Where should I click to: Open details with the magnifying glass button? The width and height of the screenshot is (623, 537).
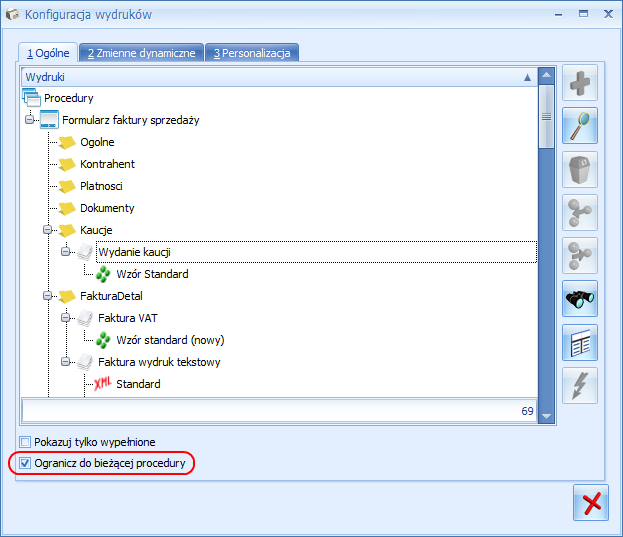point(580,126)
